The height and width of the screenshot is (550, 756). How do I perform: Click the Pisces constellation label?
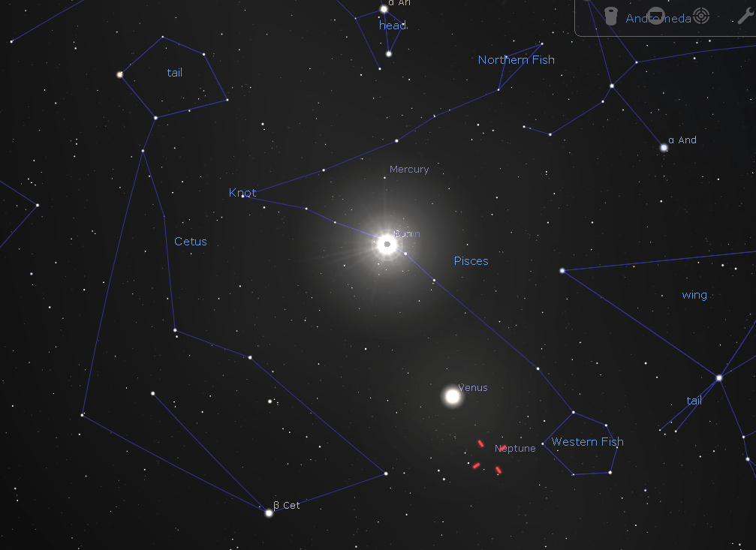(x=471, y=261)
